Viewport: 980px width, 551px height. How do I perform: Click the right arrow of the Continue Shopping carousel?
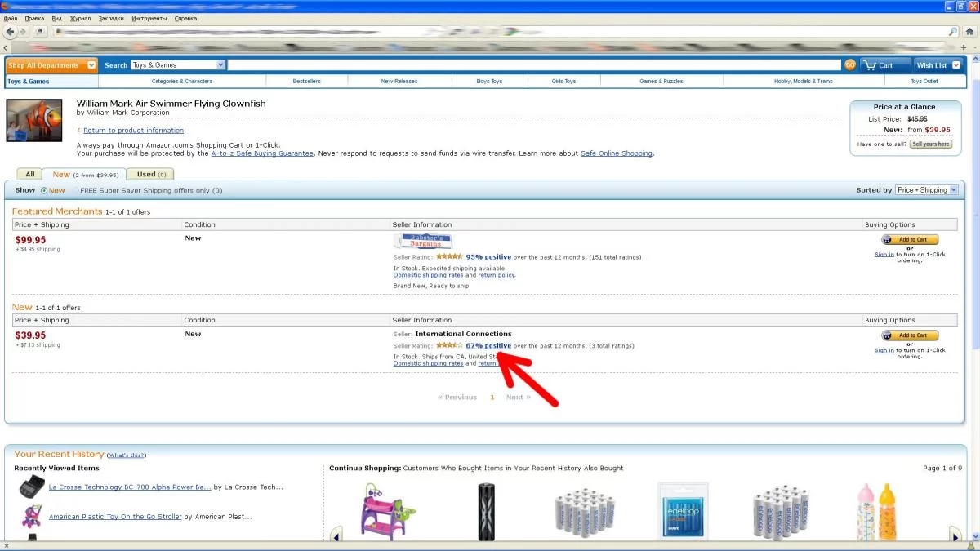(955, 535)
